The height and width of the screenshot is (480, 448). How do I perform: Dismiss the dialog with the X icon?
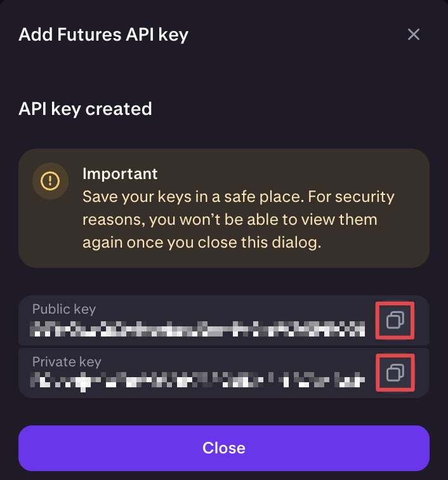pyautogui.click(x=414, y=34)
